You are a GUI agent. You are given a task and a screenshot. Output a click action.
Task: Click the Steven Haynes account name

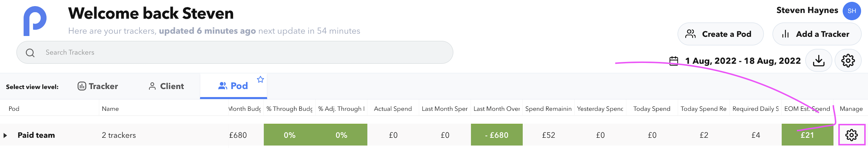click(x=807, y=10)
